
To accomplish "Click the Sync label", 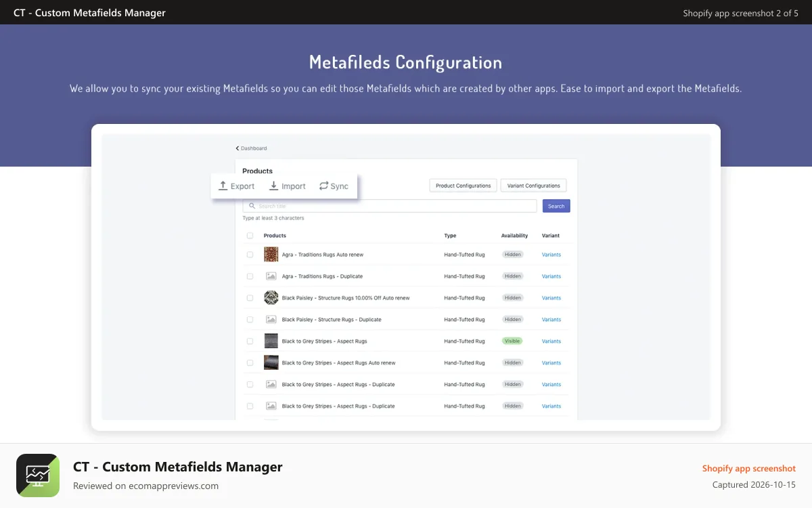I will [340, 186].
